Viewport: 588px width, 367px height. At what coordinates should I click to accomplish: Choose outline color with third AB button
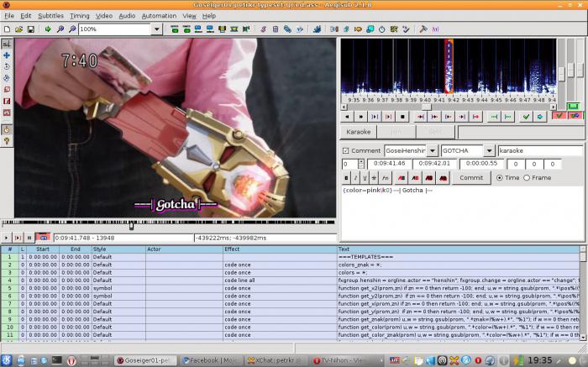pos(429,178)
